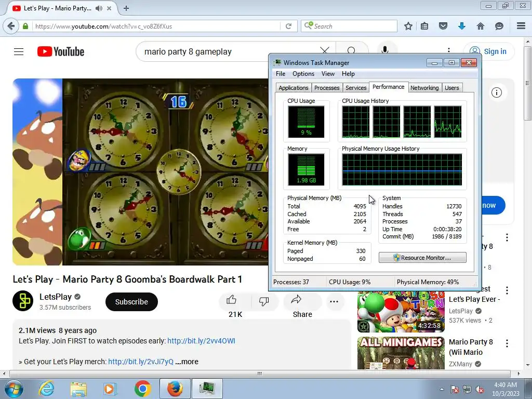Click the "CPU Usage: 9%" status text
532x399 pixels.
[350, 282]
